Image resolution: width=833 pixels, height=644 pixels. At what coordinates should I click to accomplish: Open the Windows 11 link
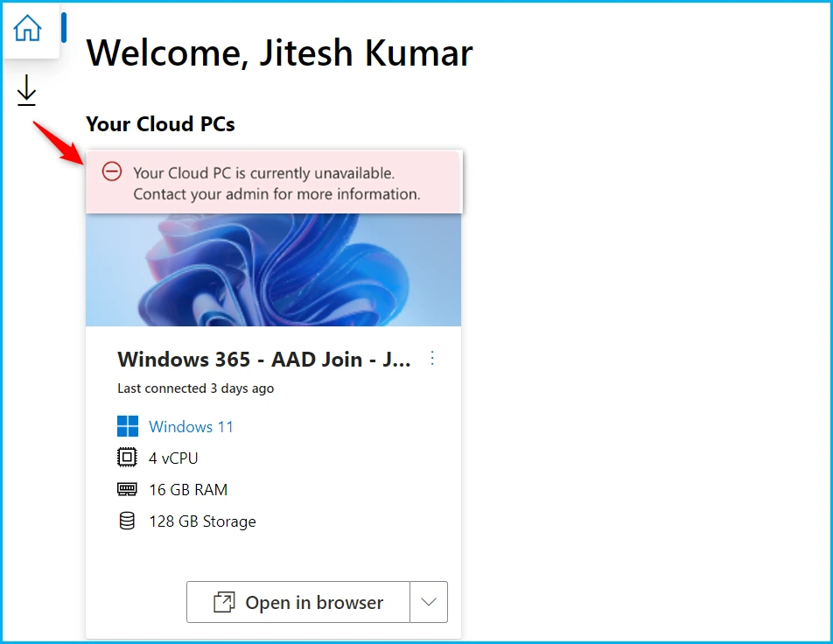pyautogui.click(x=191, y=427)
